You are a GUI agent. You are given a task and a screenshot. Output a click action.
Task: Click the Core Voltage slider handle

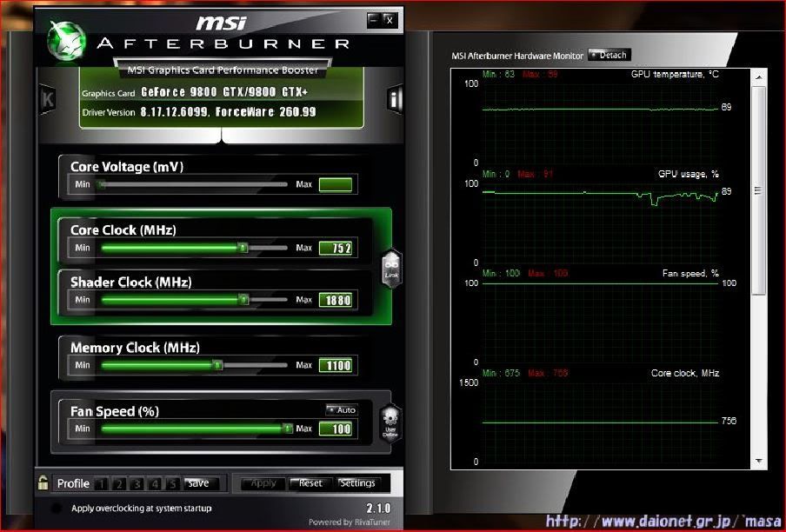(102, 184)
